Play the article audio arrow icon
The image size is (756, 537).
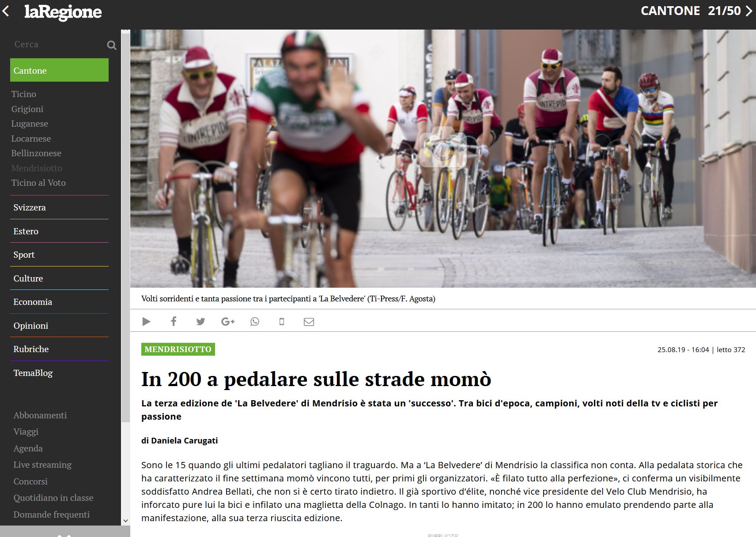pos(146,322)
